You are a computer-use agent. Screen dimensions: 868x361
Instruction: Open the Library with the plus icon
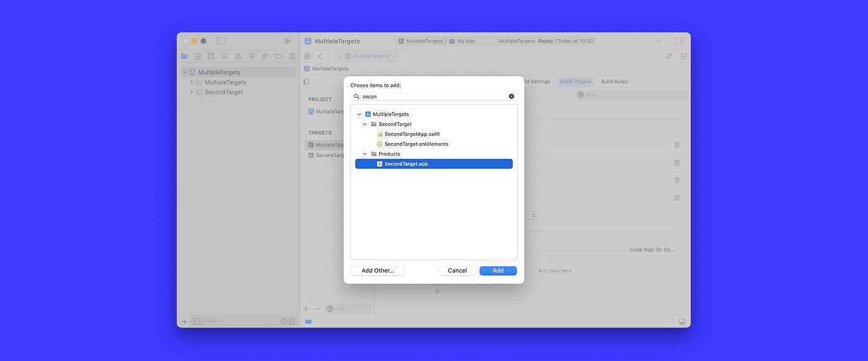[x=658, y=41]
